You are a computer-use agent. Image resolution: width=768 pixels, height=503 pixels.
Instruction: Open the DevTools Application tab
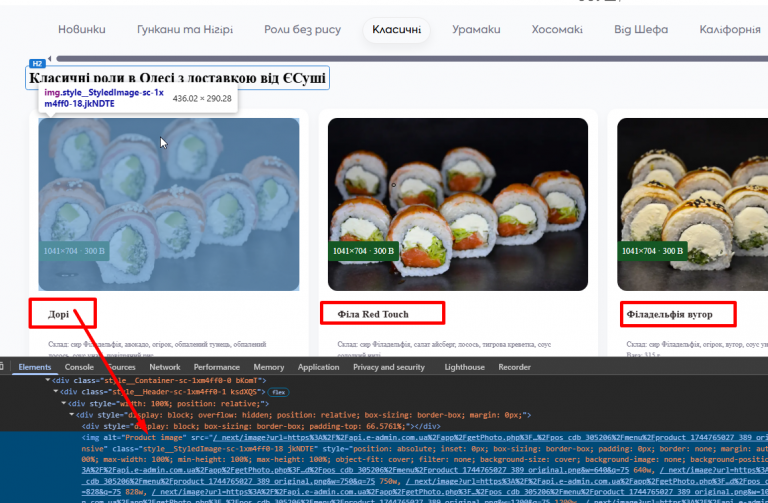tap(318, 367)
